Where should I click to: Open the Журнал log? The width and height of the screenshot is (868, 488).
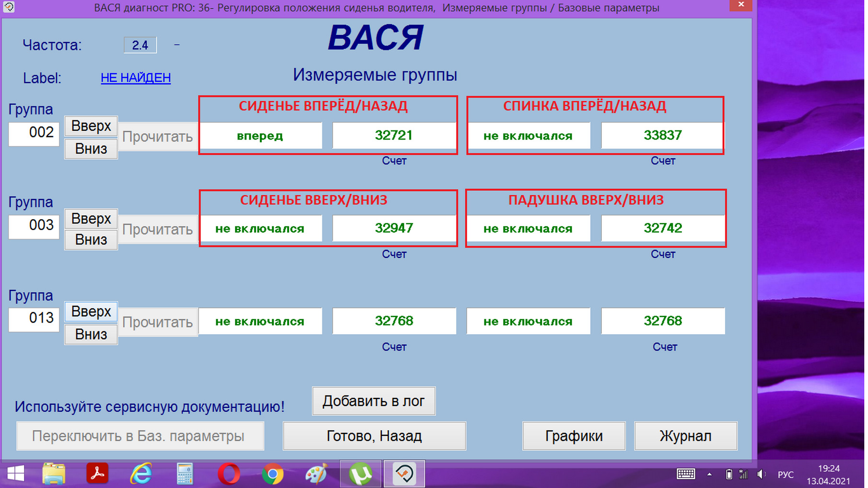click(686, 436)
